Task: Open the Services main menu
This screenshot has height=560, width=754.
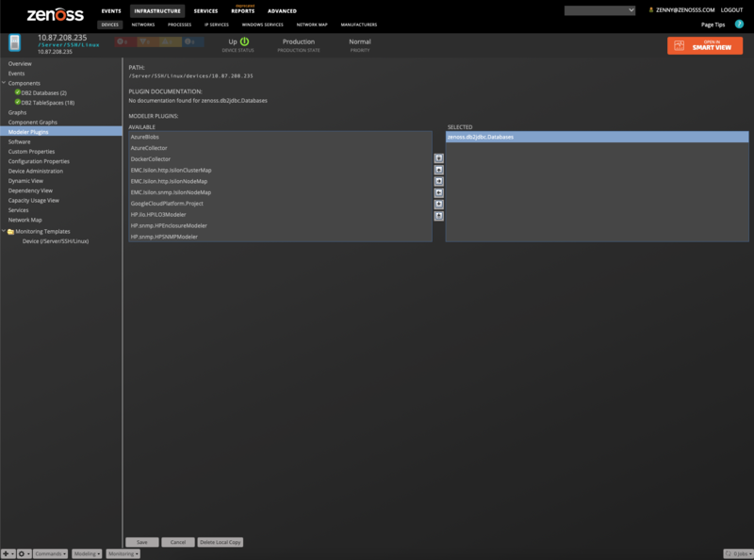Action: (x=205, y=11)
